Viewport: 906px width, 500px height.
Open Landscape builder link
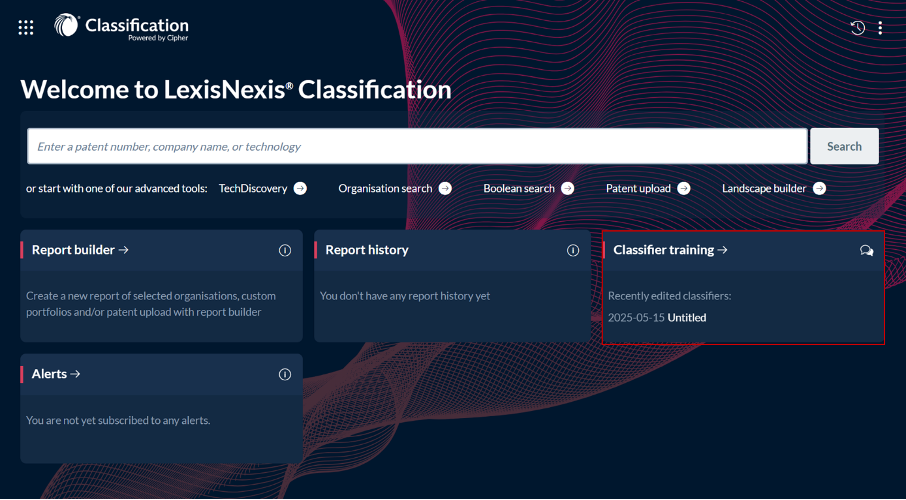(x=764, y=188)
